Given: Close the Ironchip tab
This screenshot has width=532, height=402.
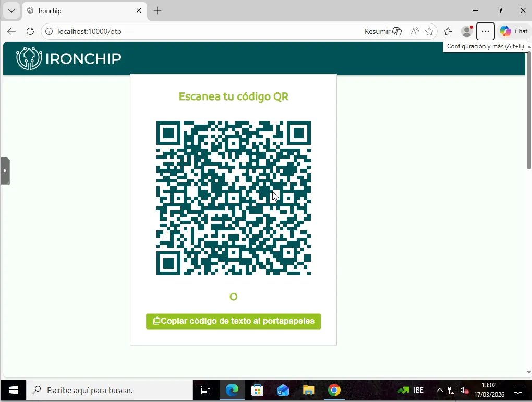Looking at the screenshot, I should pos(138,10).
